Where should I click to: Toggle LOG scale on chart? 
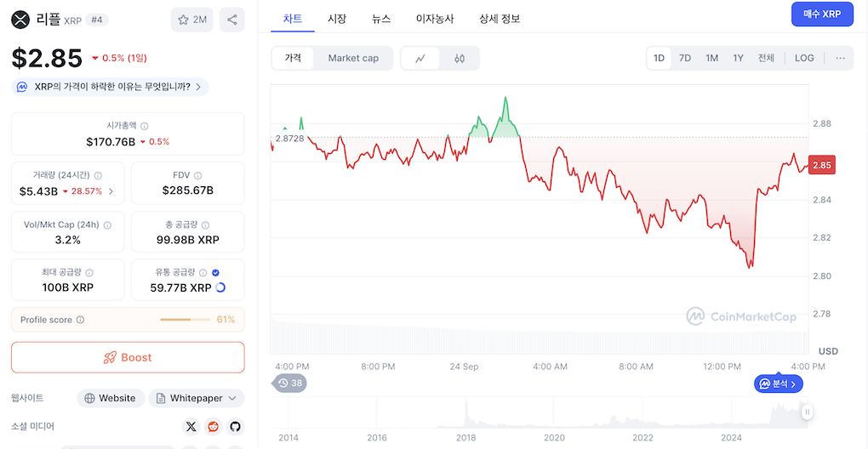pyautogui.click(x=804, y=58)
